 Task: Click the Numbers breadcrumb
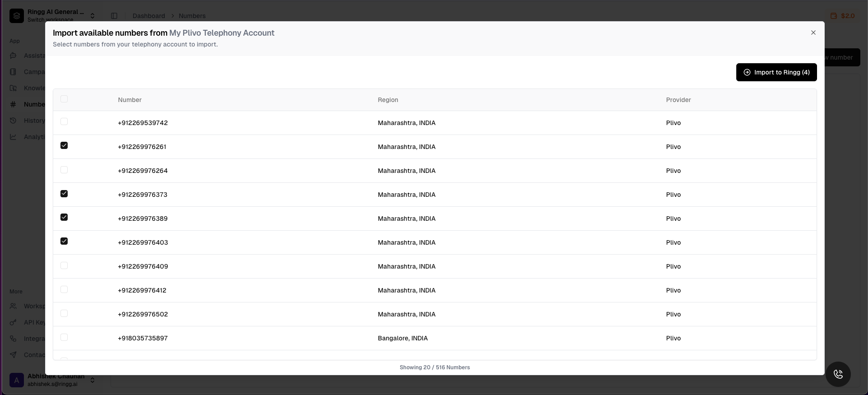pos(192,16)
